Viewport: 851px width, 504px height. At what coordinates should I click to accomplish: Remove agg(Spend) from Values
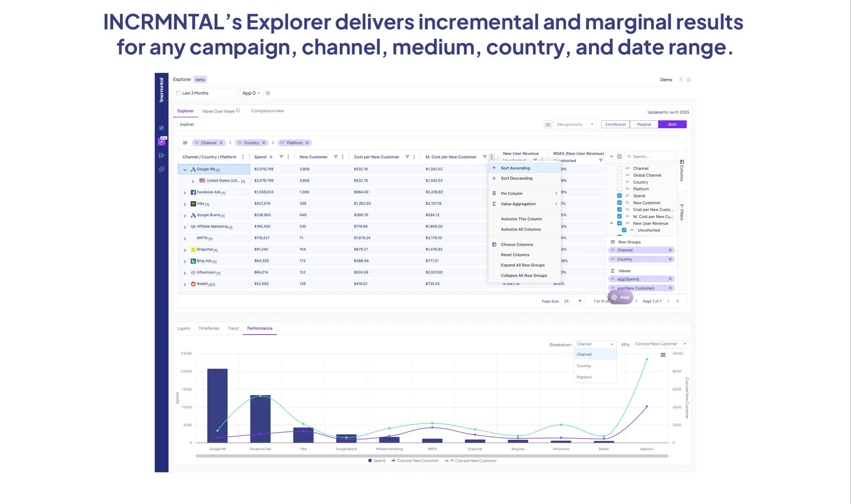(x=670, y=279)
